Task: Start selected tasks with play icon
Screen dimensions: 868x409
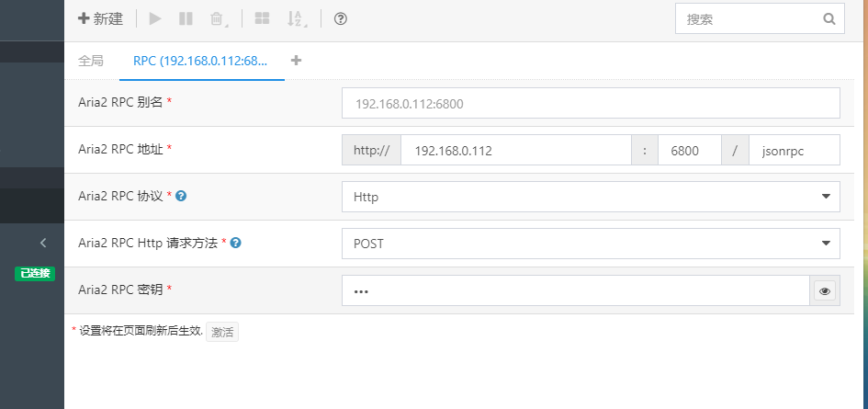Action: coord(155,19)
